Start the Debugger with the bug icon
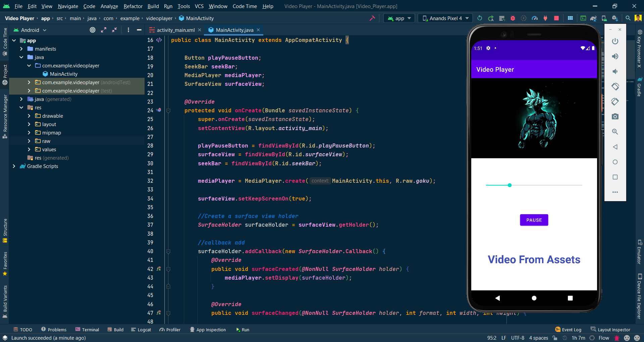Image resolution: width=644 pixels, height=342 pixels. point(513,18)
